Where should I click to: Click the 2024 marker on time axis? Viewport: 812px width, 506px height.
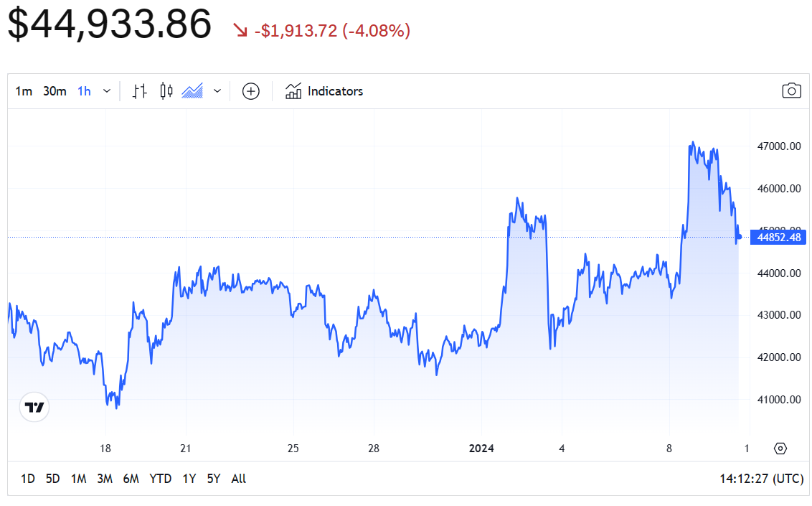coord(481,449)
